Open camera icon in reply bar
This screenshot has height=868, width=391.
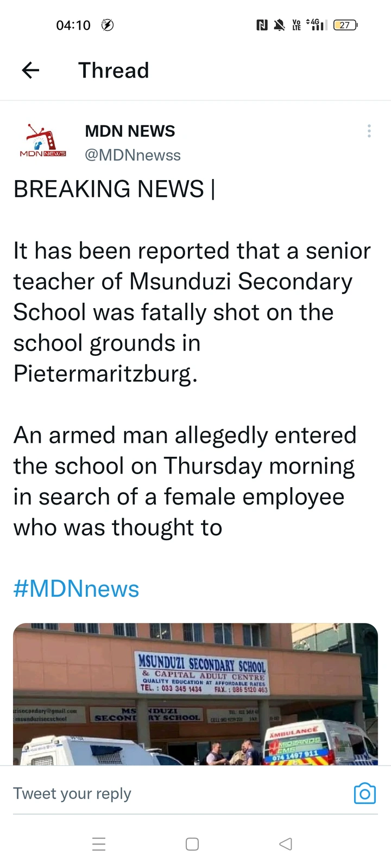point(364,793)
